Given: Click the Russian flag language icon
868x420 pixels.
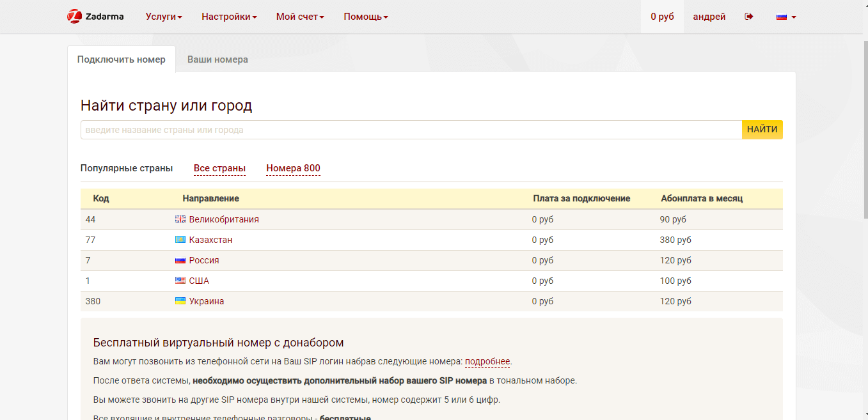Looking at the screenshot, I should point(781,17).
